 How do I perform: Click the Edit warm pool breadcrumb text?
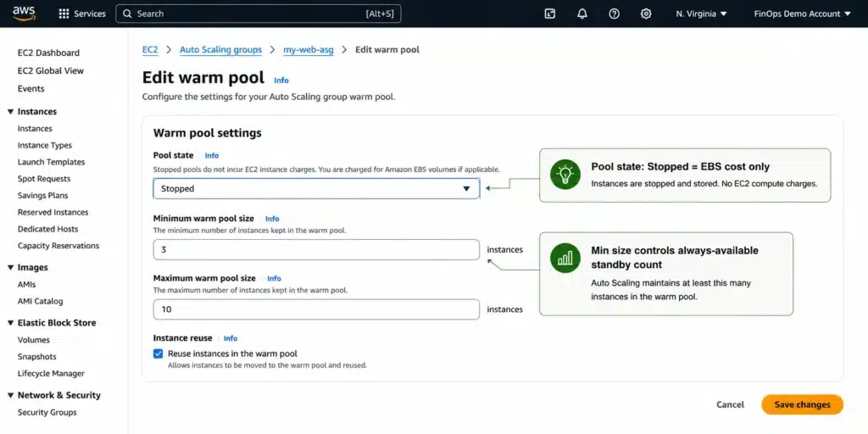[387, 50]
